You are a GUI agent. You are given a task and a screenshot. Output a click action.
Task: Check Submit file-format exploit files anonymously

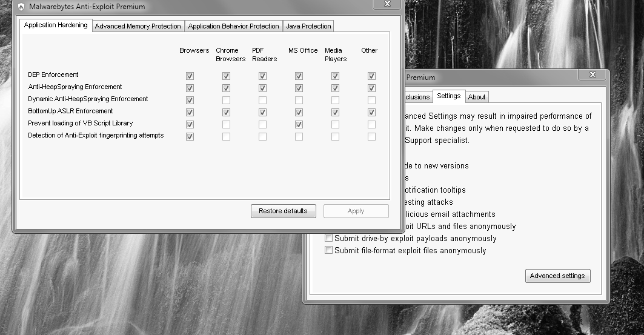328,250
